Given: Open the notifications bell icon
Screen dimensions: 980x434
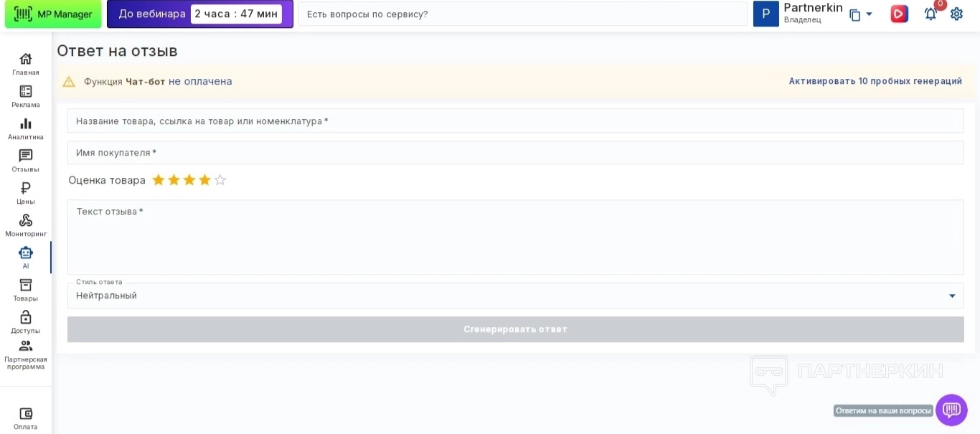Looking at the screenshot, I should click(930, 14).
